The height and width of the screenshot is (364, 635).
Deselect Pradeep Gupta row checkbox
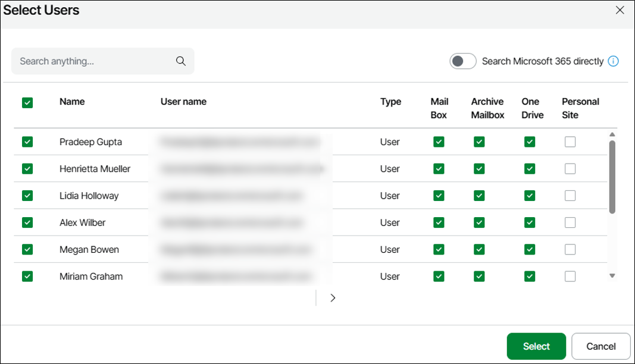pos(27,142)
